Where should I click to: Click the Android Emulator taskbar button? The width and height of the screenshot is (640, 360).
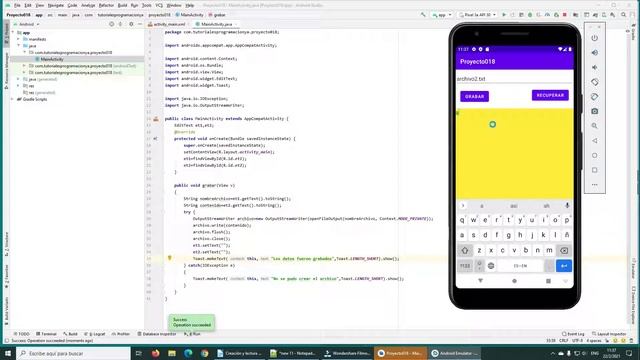(454, 353)
